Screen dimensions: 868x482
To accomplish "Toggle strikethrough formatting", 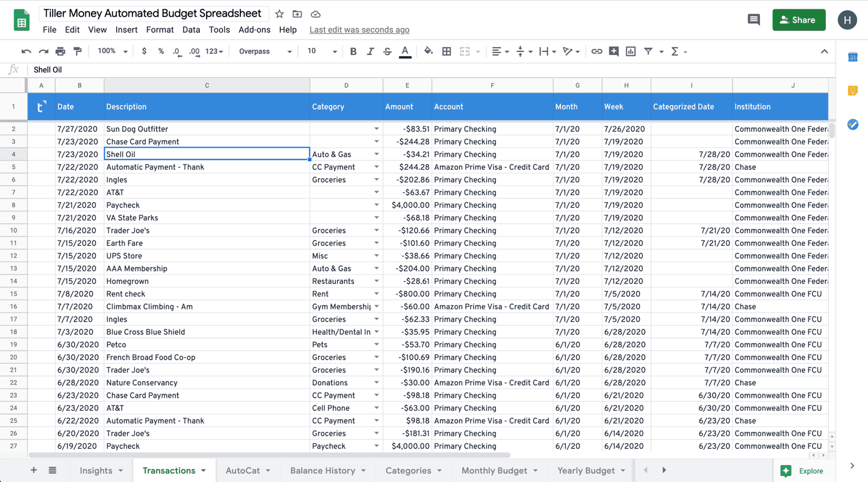I will (x=387, y=52).
